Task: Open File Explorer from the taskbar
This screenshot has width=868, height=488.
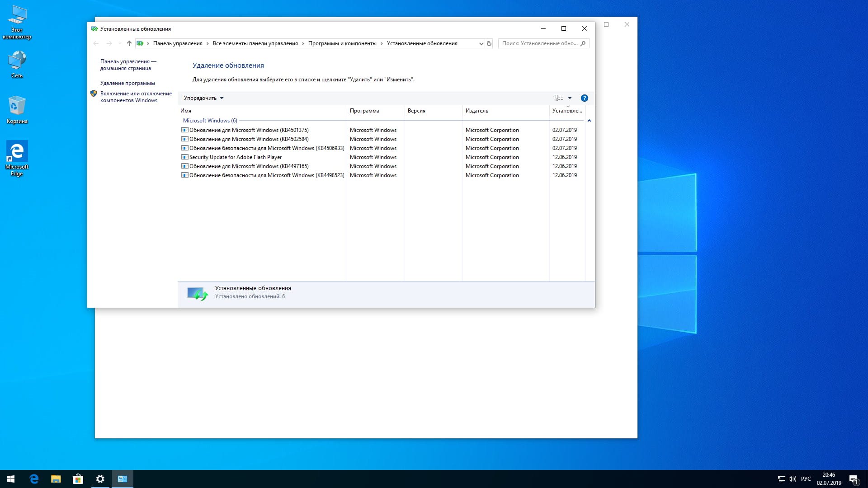Action: pos(56,479)
